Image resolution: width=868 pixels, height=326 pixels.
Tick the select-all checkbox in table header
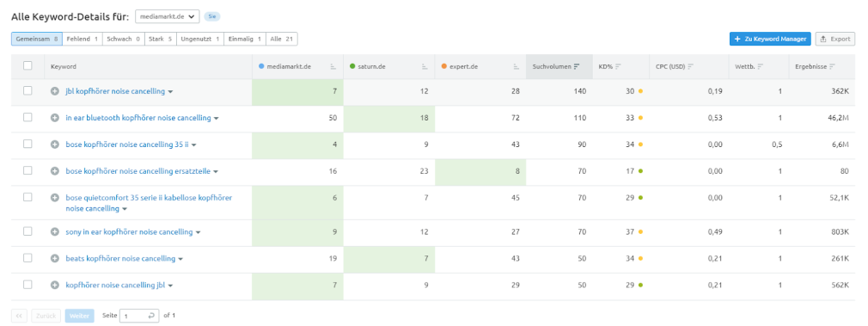click(x=28, y=66)
